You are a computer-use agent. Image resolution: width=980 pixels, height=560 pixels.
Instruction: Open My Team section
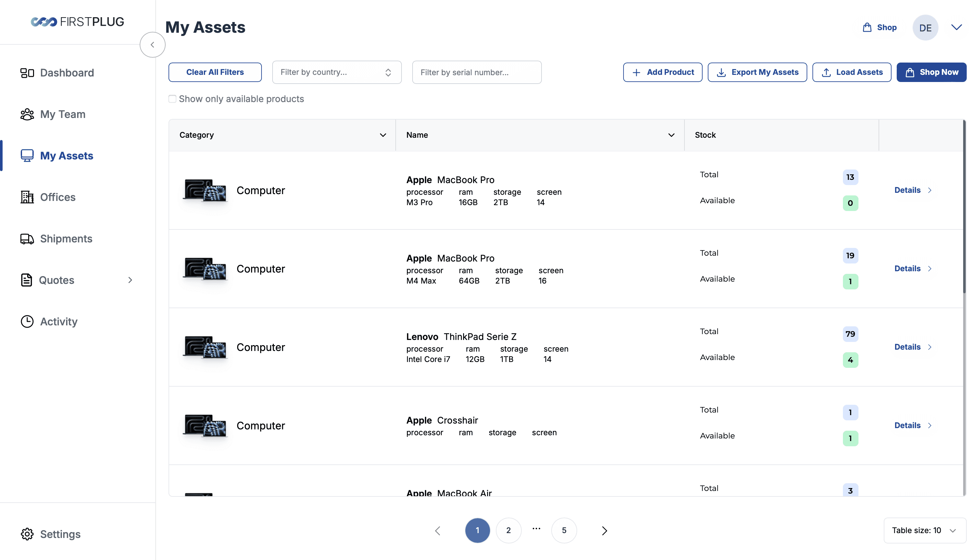(x=53, y=114)
